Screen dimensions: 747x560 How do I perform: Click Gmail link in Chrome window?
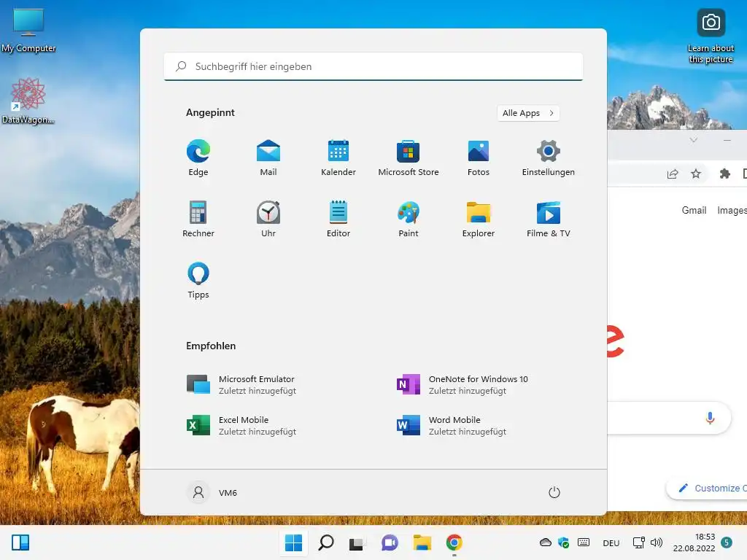tap(694, 210)
